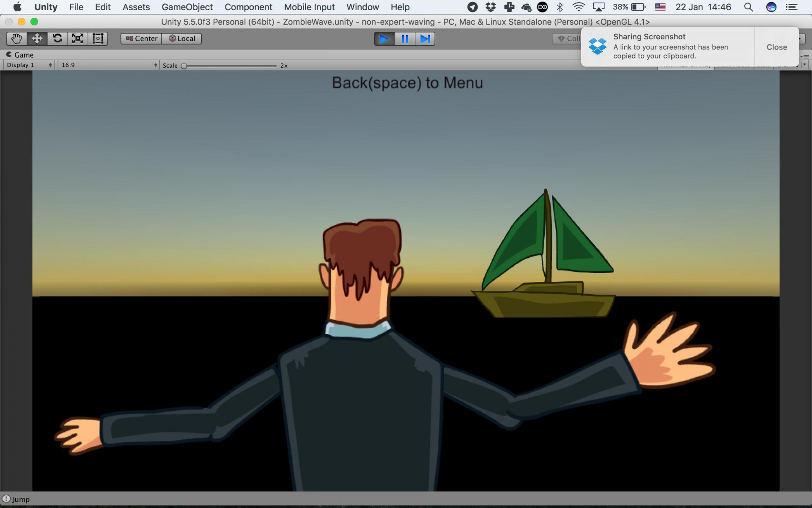Open the File menu
The width and height of the screenshot is (812, 508).
(76, 7)
